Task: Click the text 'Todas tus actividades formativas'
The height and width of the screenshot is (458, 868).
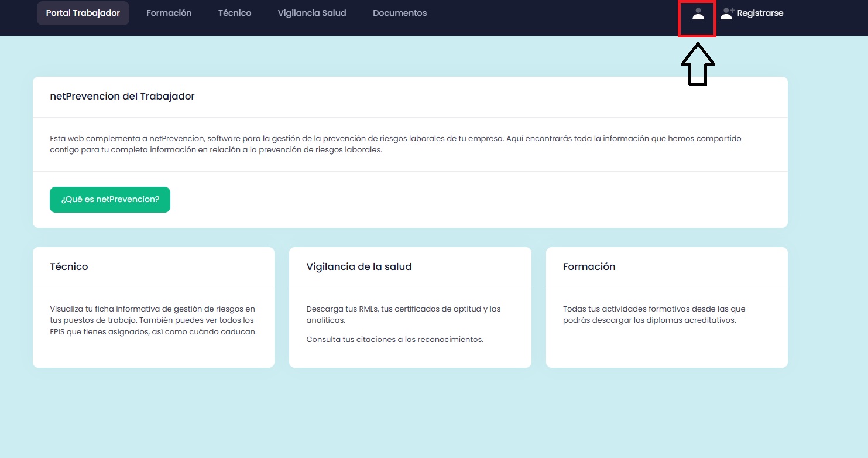Action: 654,315
